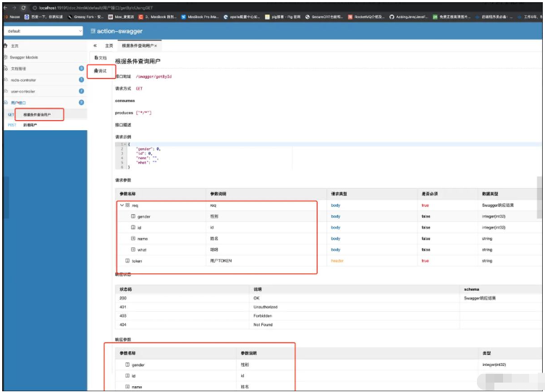Switch to the 调试 debug tab

click(101, 71)
